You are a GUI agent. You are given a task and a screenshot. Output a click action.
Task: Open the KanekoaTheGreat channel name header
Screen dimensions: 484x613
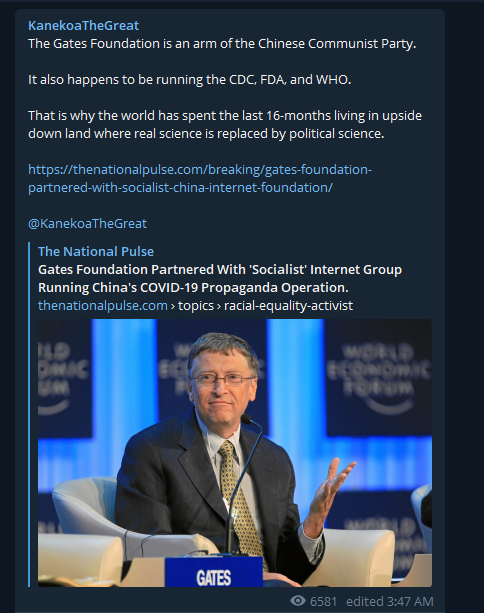point(83,25)
